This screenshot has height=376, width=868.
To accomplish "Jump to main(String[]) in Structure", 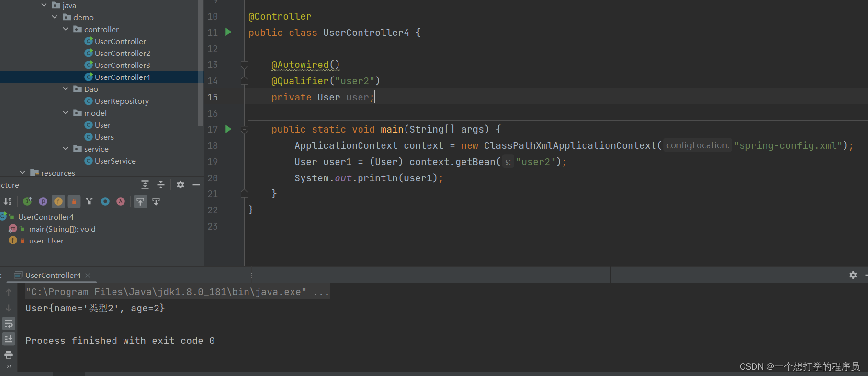I will [62, 229].
